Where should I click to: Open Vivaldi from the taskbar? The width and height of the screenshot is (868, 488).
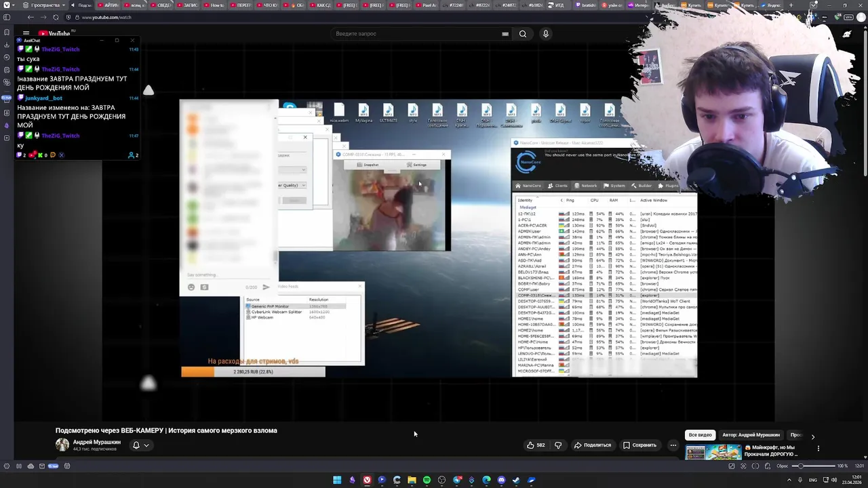click(367, 480)
